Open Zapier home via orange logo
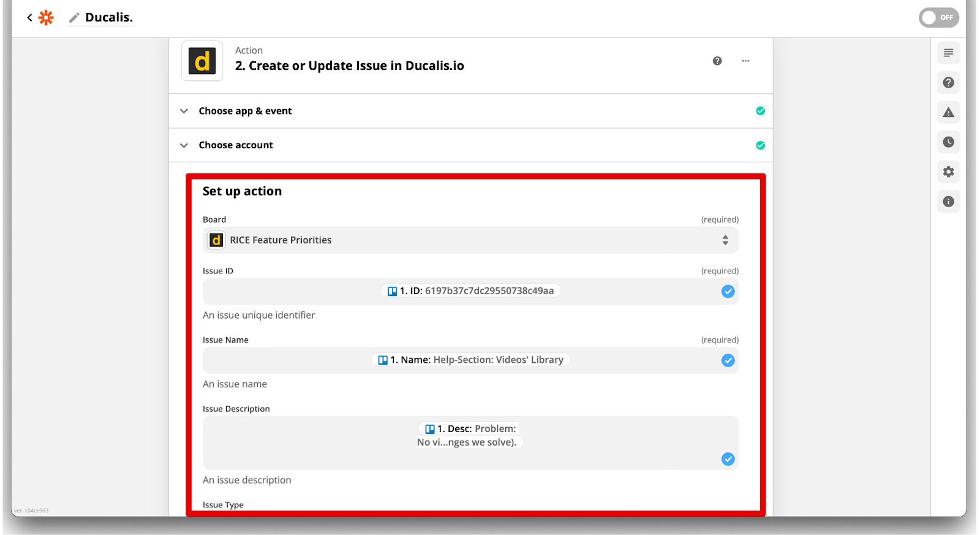 point(46,18)
